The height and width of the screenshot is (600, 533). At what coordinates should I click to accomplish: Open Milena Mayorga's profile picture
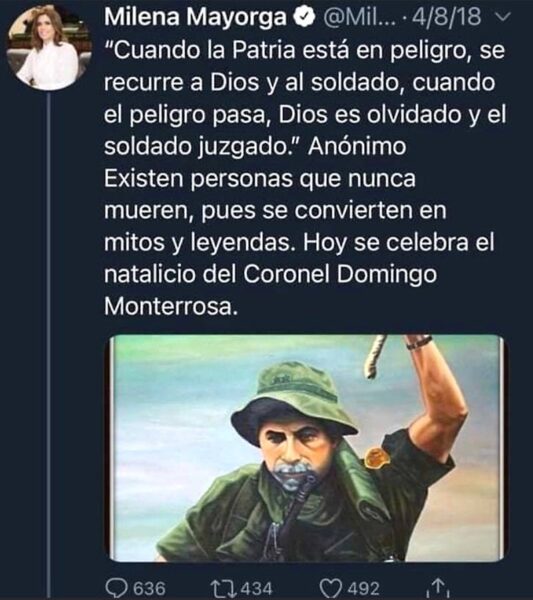(x=49, y=47)
